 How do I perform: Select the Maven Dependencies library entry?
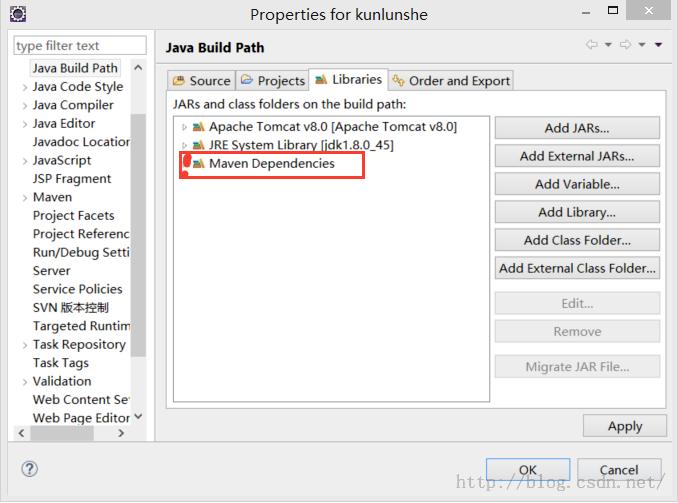click(x=272, y=163)
